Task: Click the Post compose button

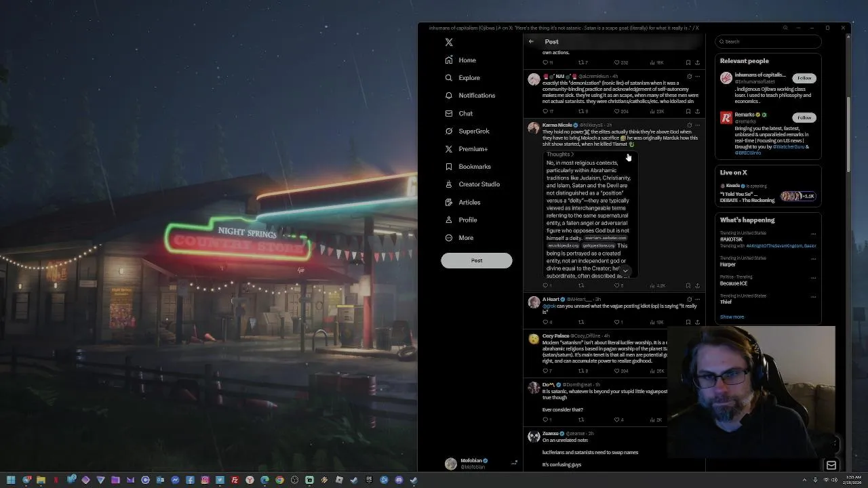Action: pos(477,260)
